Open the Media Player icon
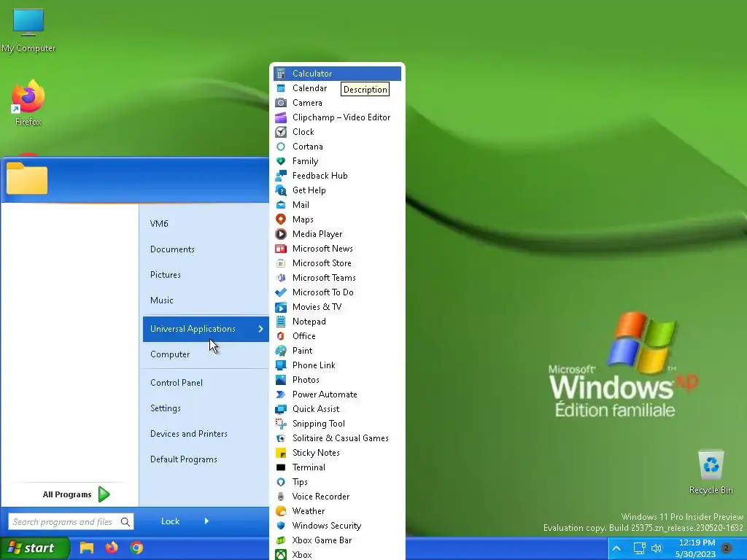Screen dimensions: 747x560 pos(281,234)
